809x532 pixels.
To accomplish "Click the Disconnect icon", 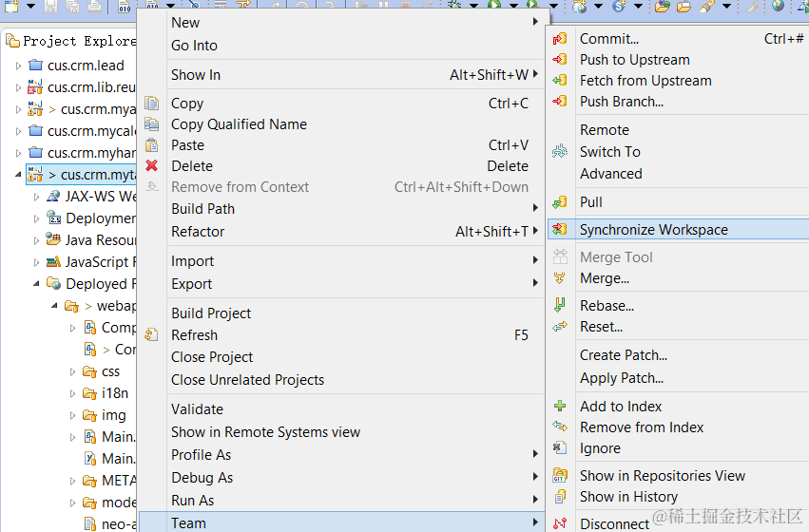I will click(x=560, y=523).
